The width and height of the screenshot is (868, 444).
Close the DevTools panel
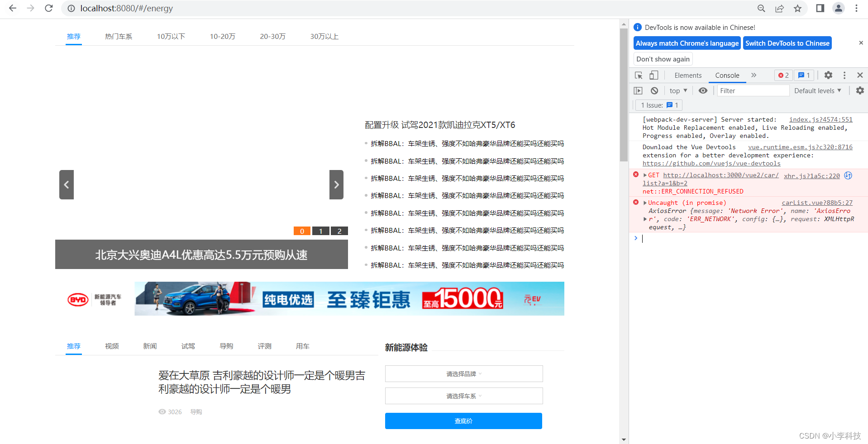860,75
